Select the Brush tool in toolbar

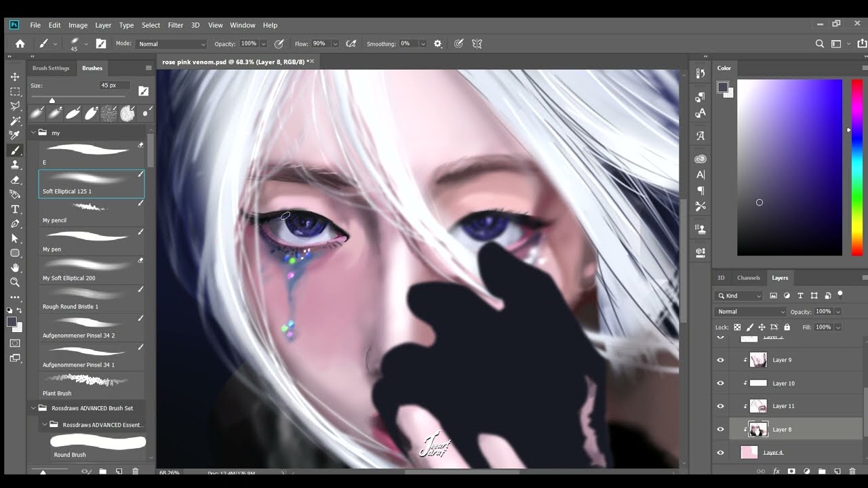[15, 150]
